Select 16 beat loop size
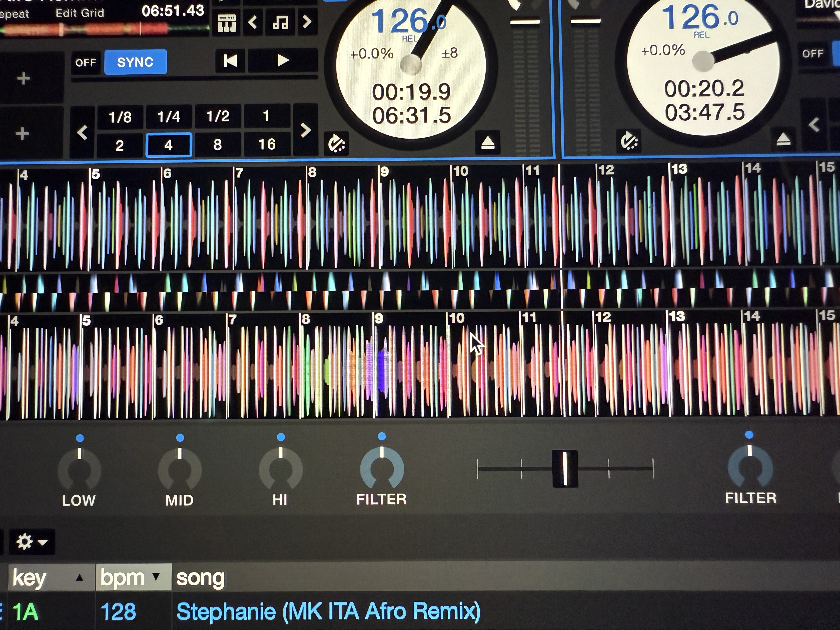Image resolution: width=840 pixels, height=630 pixels. (x=267, y=144)
